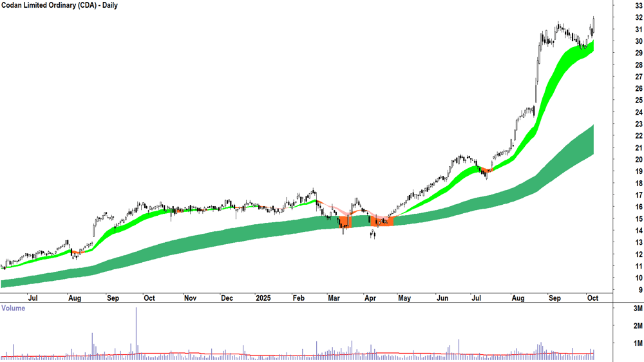Viewport: 644px width, 362px height.
Task: Click the 'May' date axis label
Action: [404, 298]
